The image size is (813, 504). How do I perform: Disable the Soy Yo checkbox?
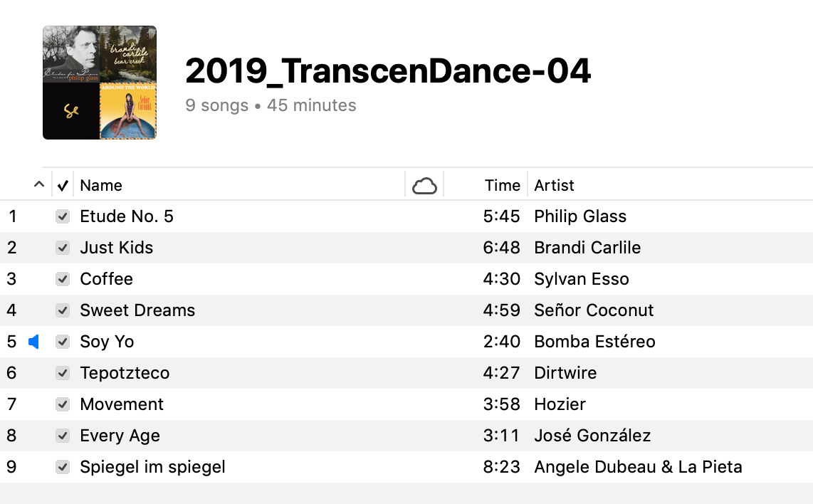click(x=63, y=342)
